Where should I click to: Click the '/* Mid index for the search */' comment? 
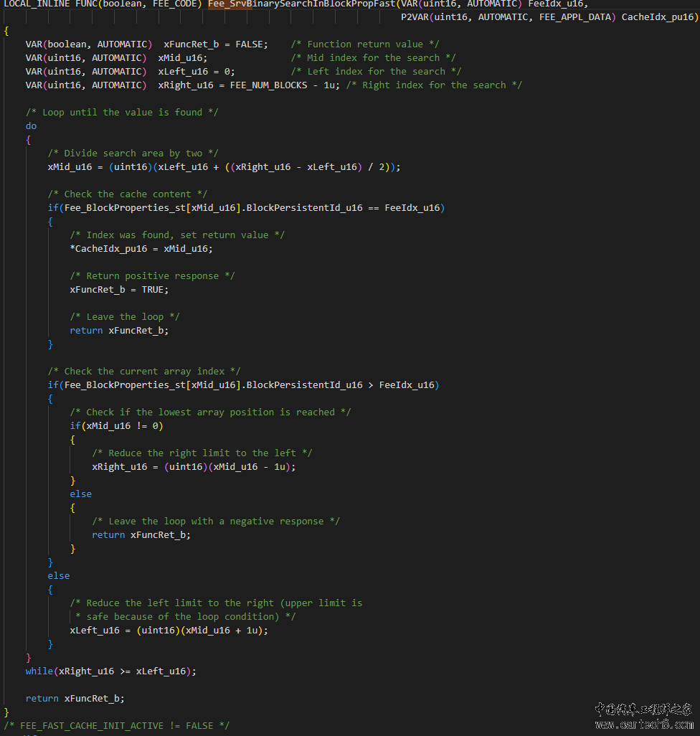[374, 57]
